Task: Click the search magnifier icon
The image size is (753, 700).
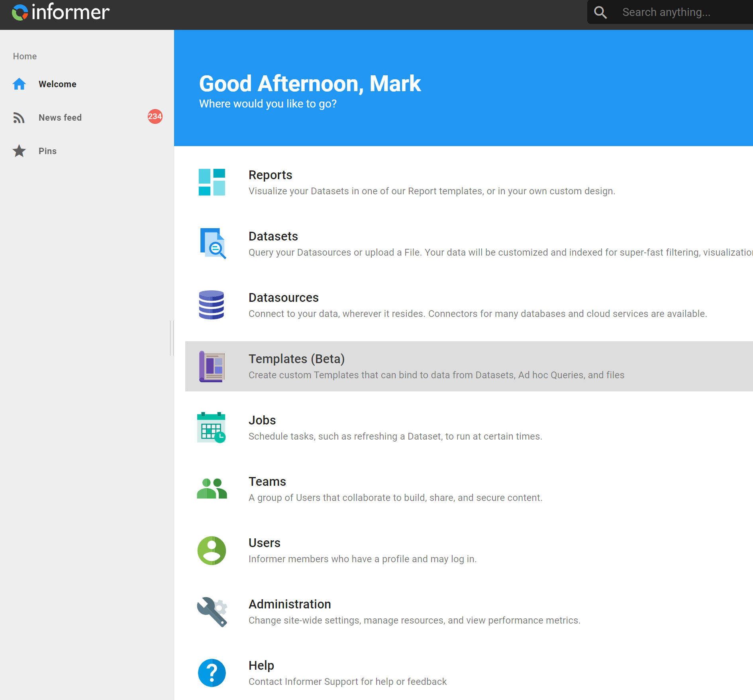Action: tap(600, 12)
